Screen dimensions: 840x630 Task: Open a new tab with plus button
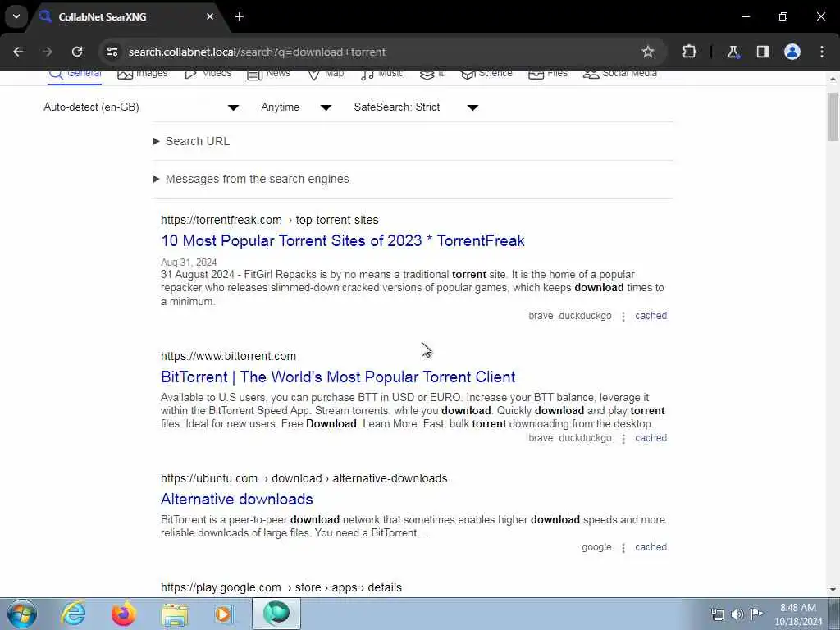pos(240,16)
